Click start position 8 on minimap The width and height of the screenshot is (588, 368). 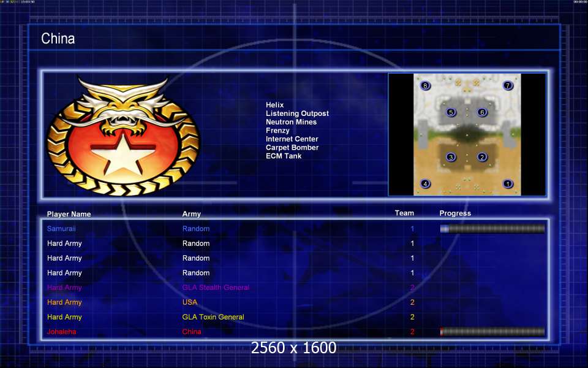click(x=425, y=86)
